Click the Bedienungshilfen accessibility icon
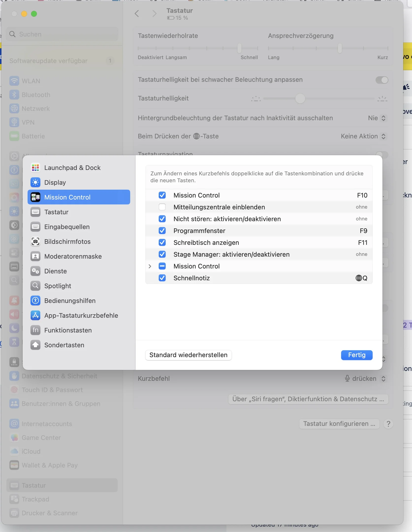This screenshot has height=532, width=412. 35,301
